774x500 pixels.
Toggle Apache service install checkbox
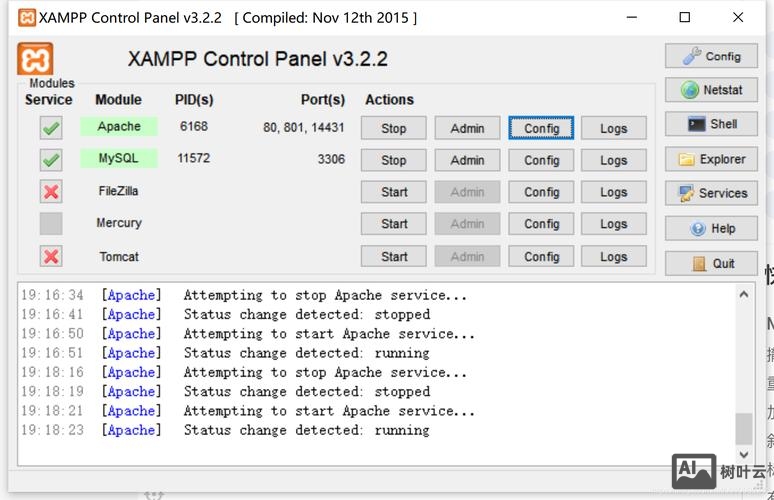click(51, 128)
